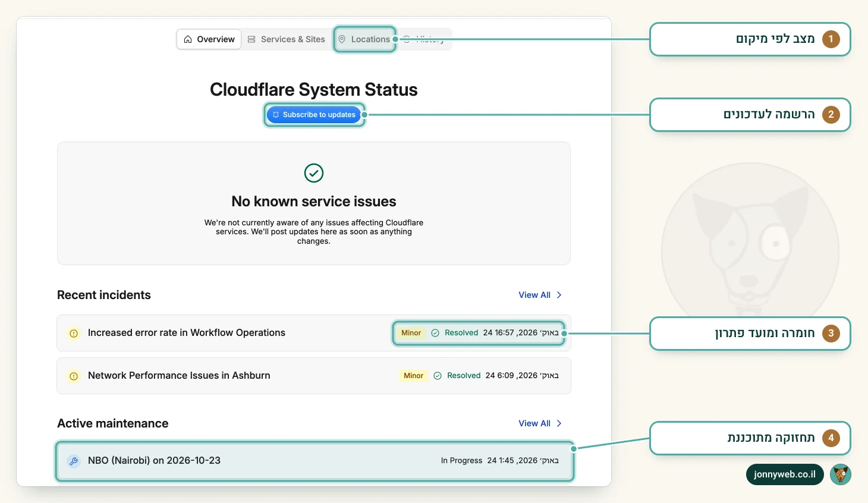
Task: Click the green checkmark status icon
Action: (x=314, y=173)
